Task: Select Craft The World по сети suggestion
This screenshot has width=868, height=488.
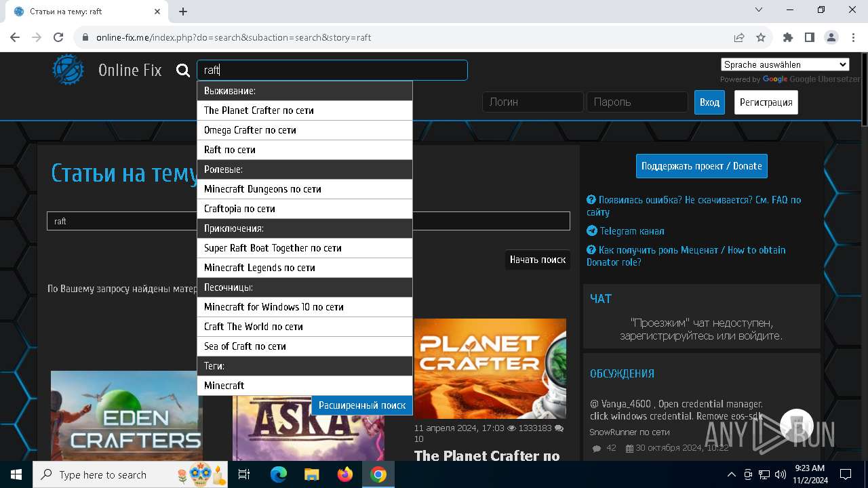Action: [304, 326]
